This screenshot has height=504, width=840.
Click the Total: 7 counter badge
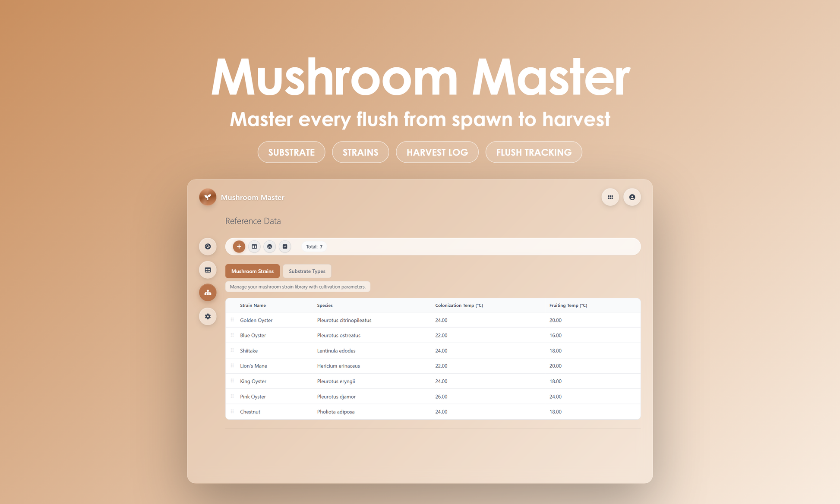(314, 247)
